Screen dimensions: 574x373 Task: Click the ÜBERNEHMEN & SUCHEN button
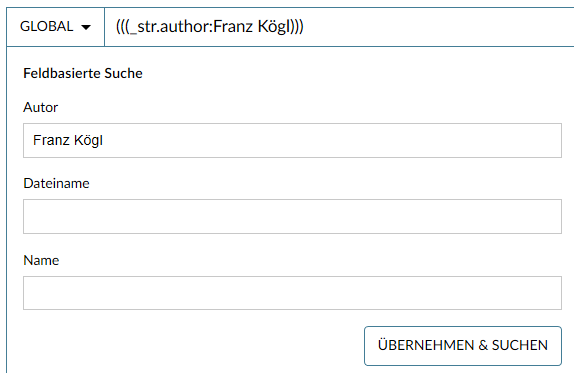tap(463, 346)
